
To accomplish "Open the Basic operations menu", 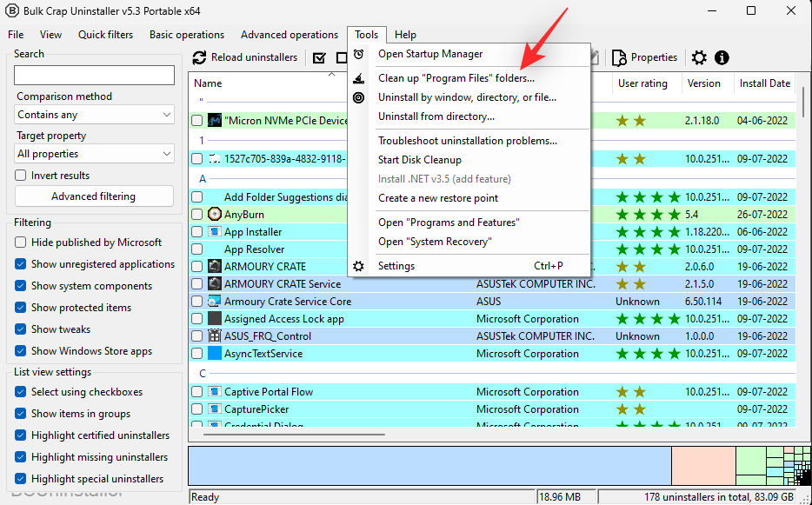I will 187,35.
